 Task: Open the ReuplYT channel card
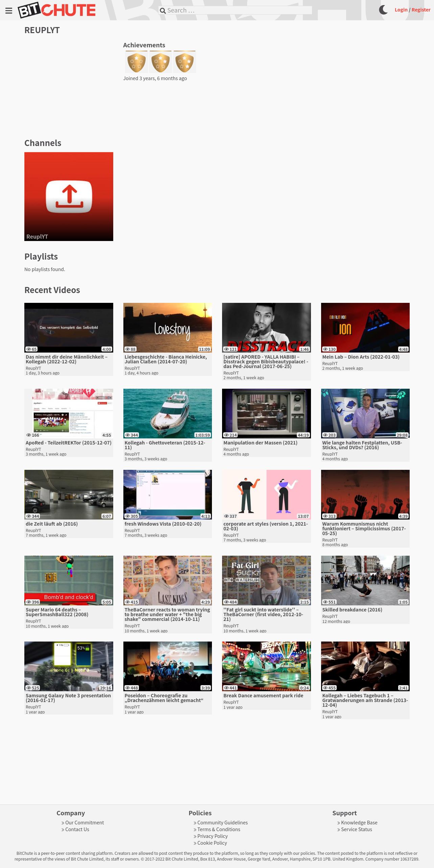pos(69,196)
